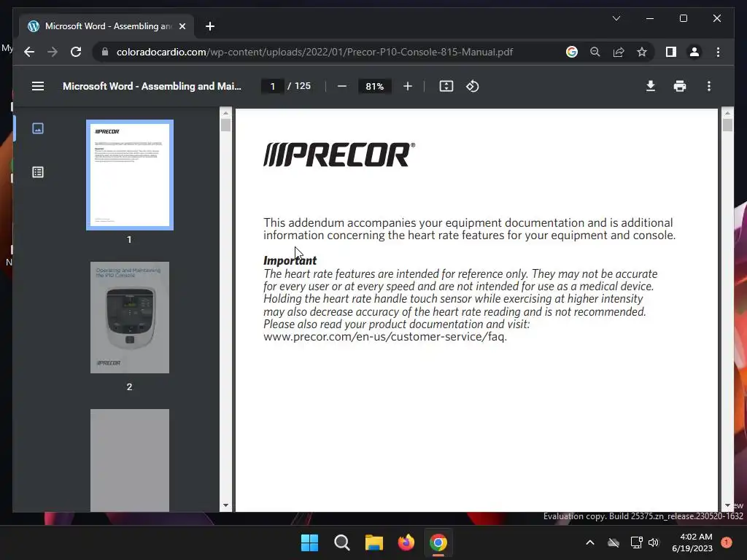Viewport: 747px width, 560px height.
Task: Reload the current page
Action: (76, 52)
